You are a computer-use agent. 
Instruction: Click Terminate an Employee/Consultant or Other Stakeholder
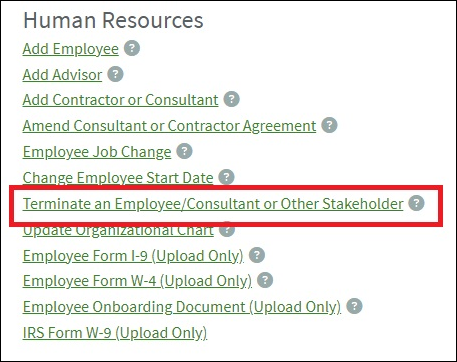pyautogui.click(x=213, y=204)
